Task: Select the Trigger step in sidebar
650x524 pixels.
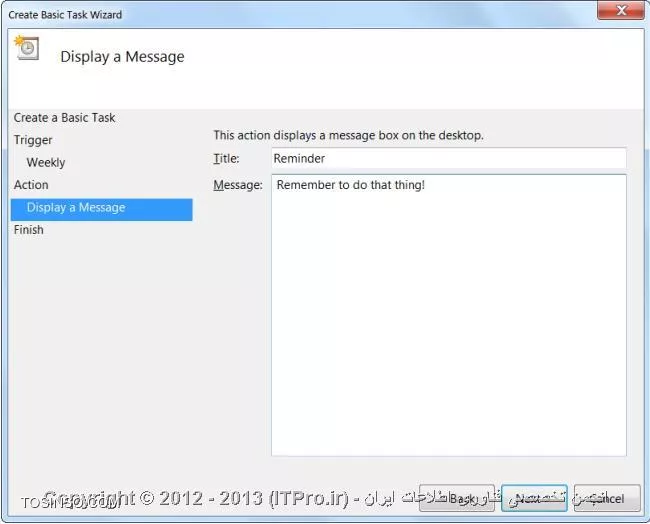Action: click(33, 140)
